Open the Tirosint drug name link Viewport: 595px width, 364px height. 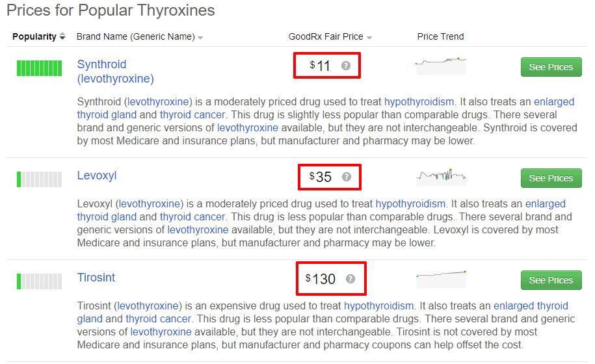click(96, 277)
